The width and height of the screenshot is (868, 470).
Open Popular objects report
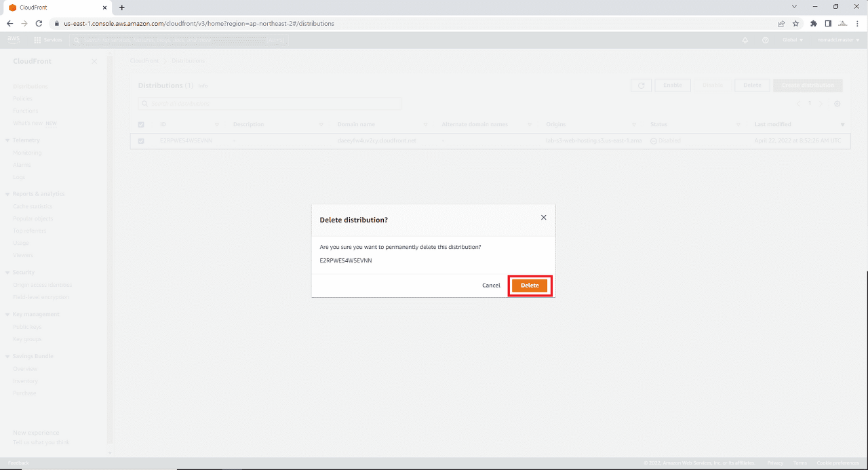33,219
